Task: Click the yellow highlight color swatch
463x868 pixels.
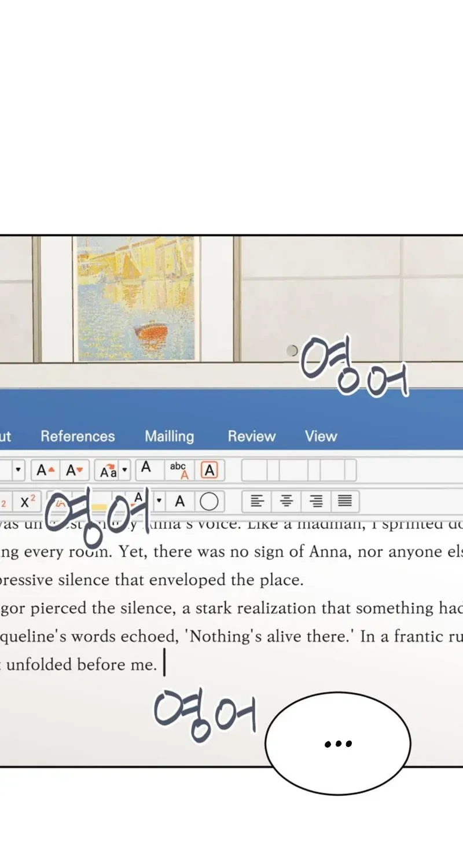Action: click(x=98, y=507)
